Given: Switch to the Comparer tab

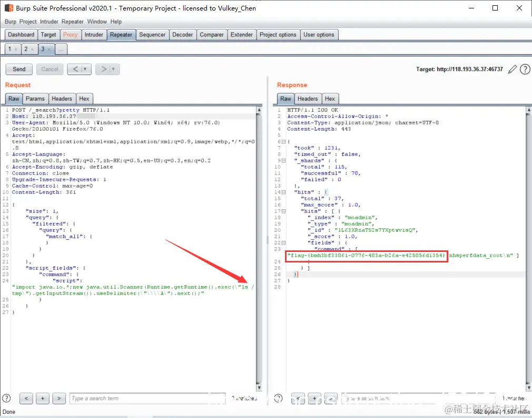Looking at the screenshot, I should click(211, 35).
